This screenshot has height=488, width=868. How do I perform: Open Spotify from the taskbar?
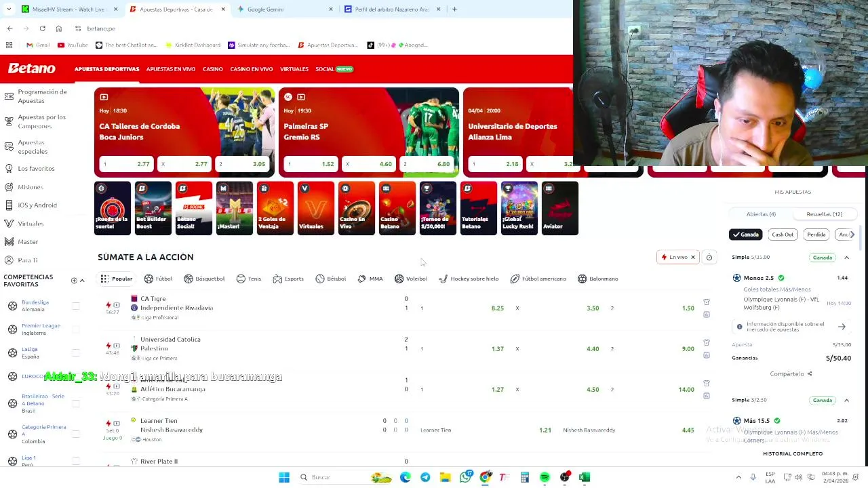[x=545, y=477]
